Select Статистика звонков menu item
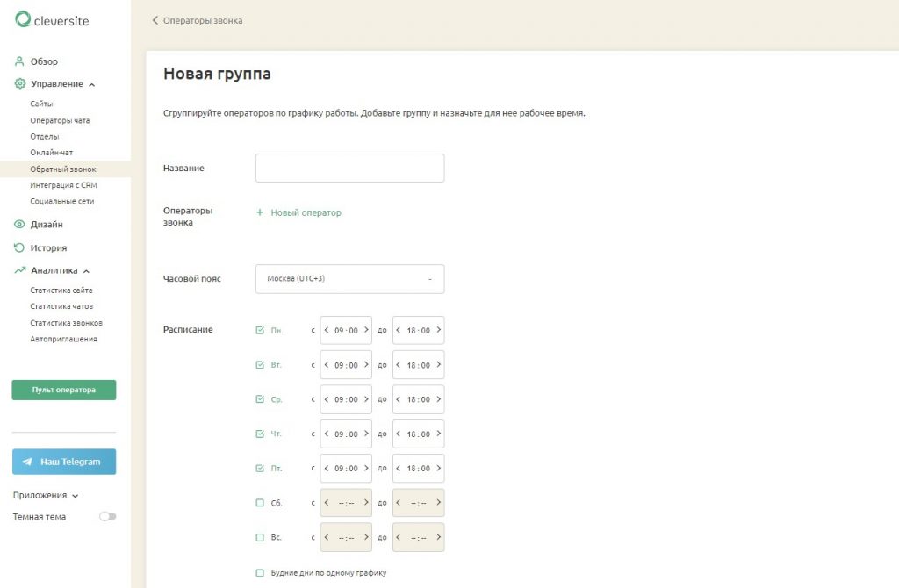This screenshot has width=899, height=588. [x=67, y=323]
